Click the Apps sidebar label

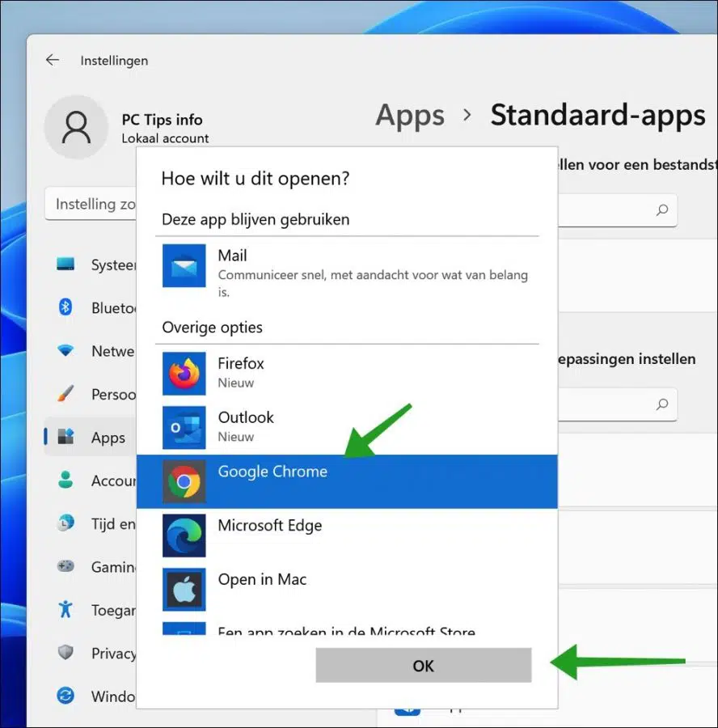pyautogui.click(x=108, y=438)
